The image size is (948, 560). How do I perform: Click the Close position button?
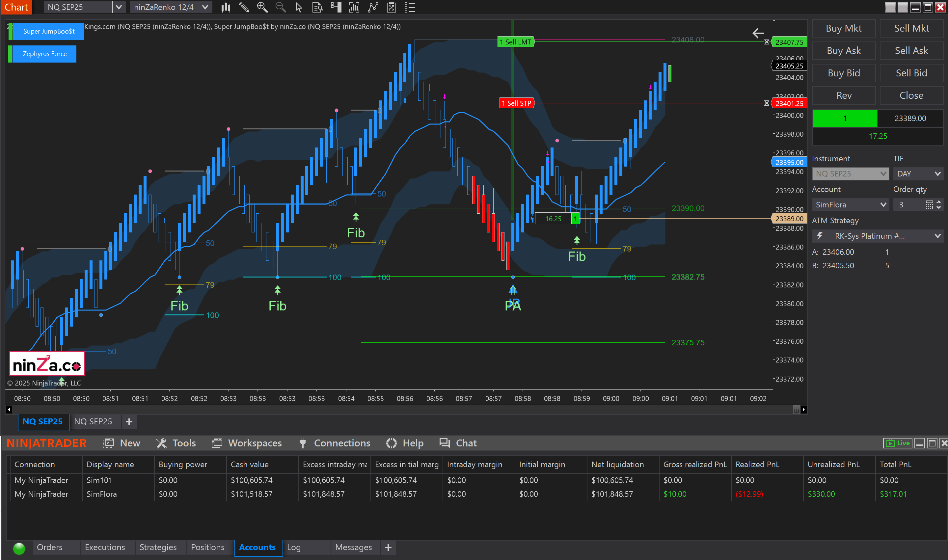coord(911,95)
